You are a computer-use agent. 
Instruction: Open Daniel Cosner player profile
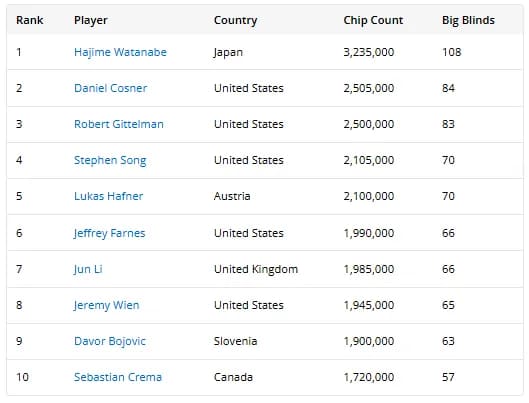point(110,88)
